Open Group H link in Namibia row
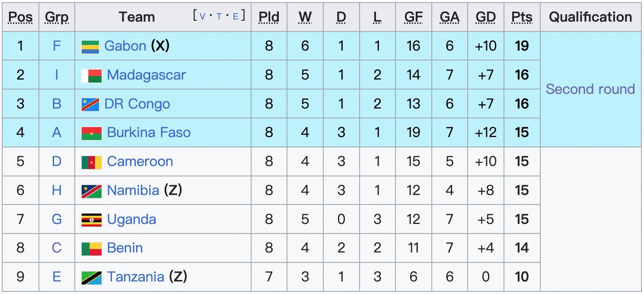The height and width of the screenshot is (294, 644). point(57,190)
